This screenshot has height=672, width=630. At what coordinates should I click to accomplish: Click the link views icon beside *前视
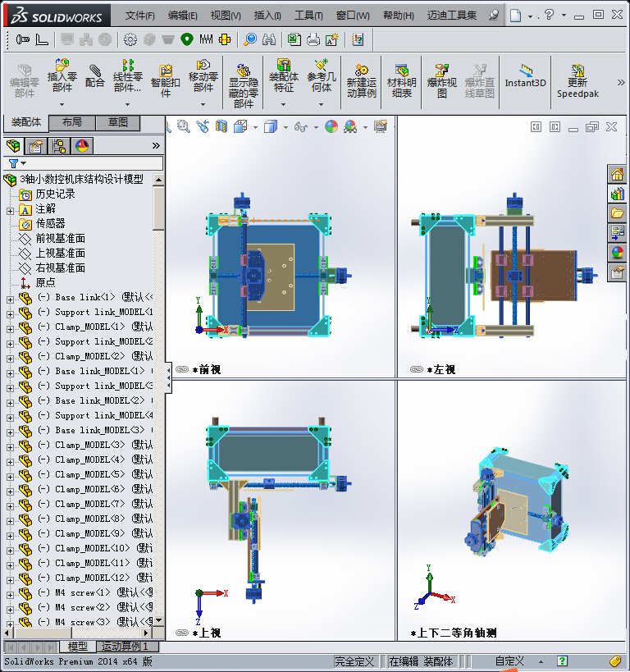pos(182,369)
